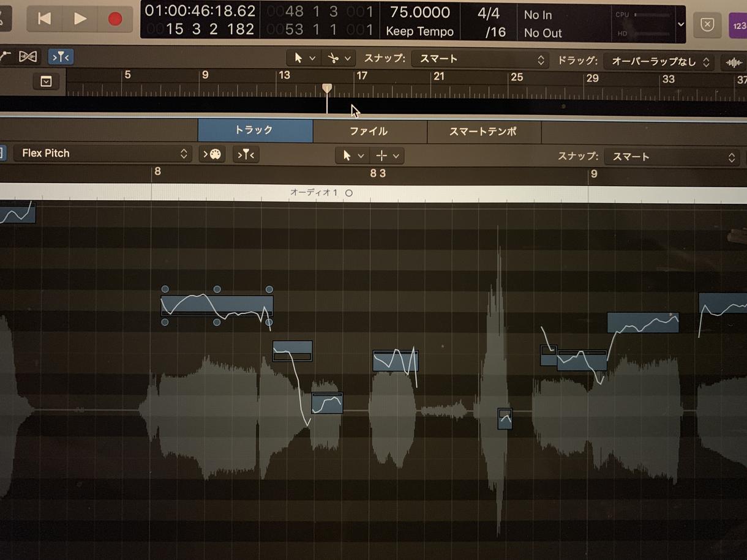Image resolution: width=747 pixels, height=560 pixels.
Task: Click position 8 3 in the editor ruler
Action: [x=378, y=173]
